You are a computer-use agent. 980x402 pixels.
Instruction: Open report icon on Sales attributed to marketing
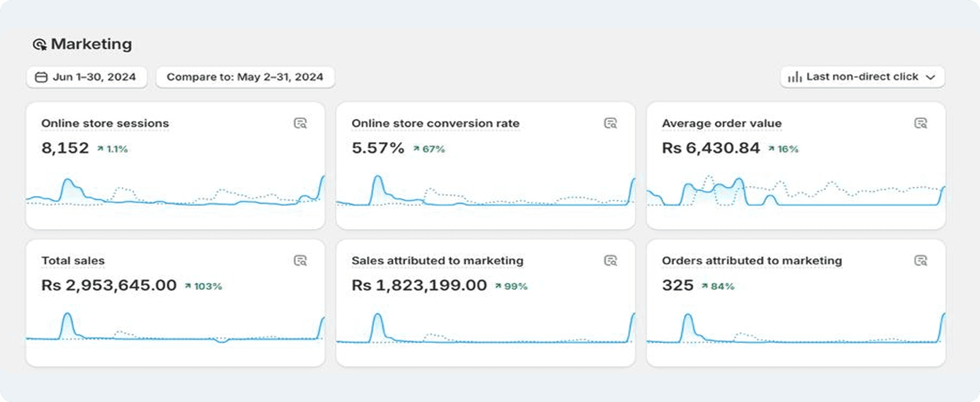[610, 260]
